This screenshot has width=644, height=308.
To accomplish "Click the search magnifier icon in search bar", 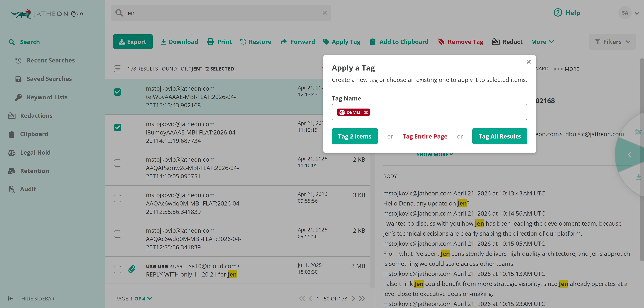I will 119,13.
